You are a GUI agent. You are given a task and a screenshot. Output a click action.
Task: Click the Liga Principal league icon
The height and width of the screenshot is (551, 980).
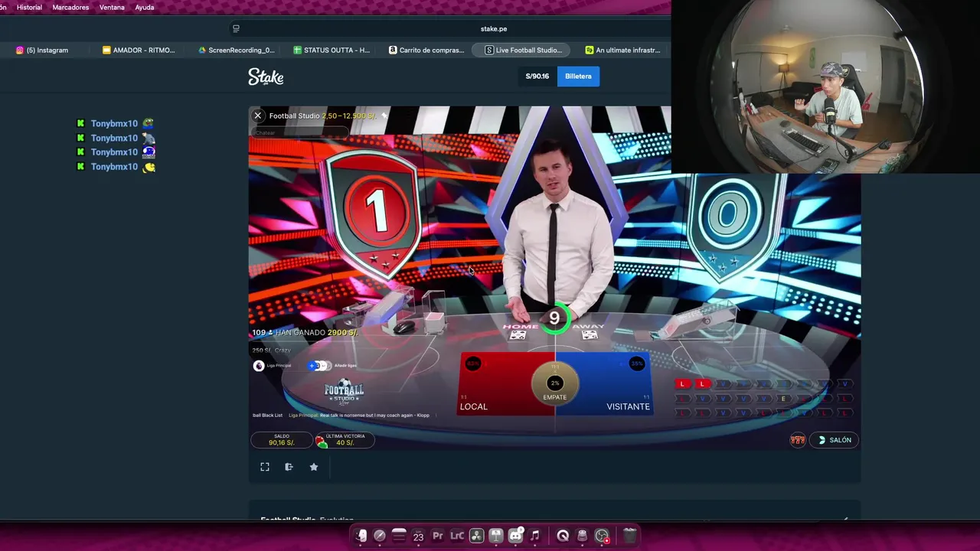[x=259, y=366]
